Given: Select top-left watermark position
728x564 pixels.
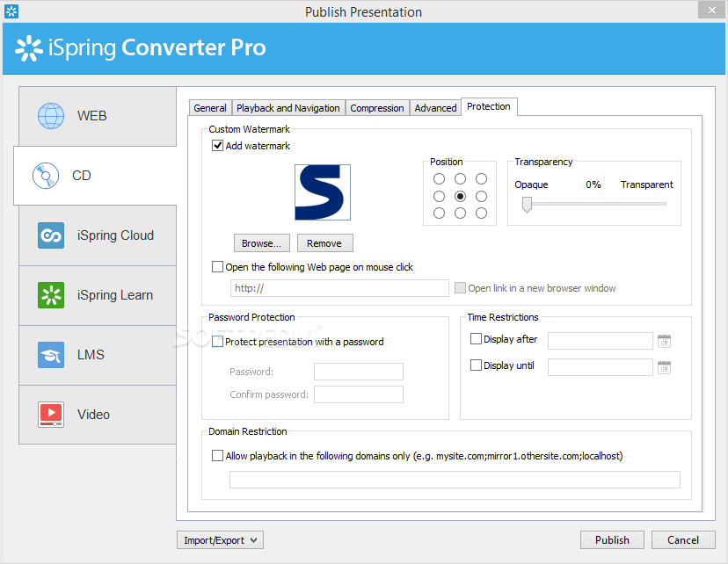Looking at the screenshot, I should [x=439, y=178].
